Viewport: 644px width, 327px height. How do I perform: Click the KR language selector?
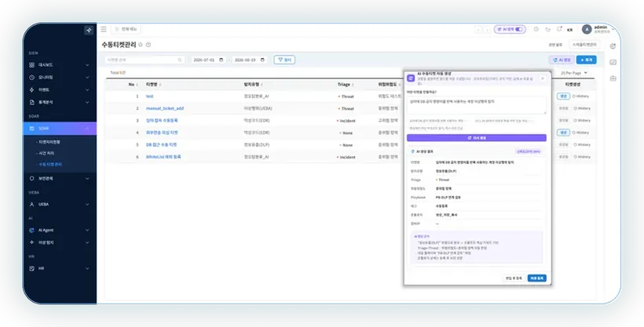569,30
